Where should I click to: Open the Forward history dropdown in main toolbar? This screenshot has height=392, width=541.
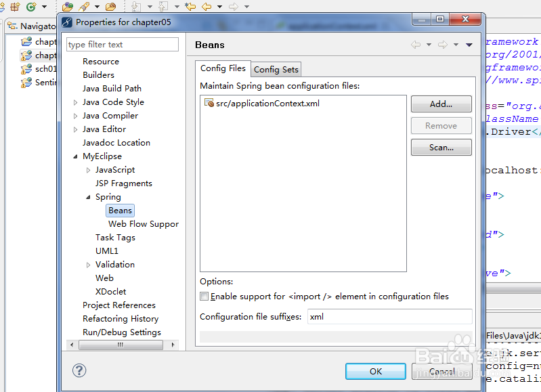(x=246, y=7)
